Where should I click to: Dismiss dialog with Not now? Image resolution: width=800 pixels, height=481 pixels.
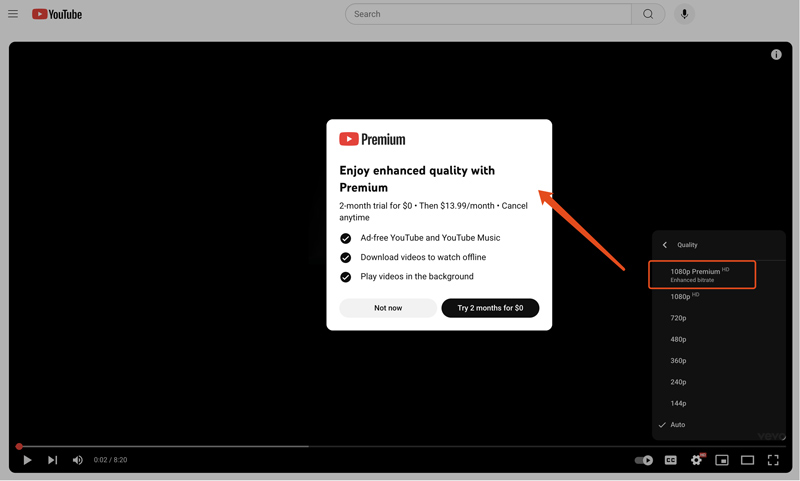click(388, 308)
